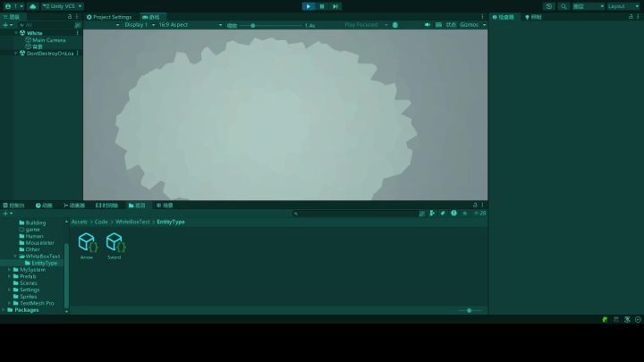Screen dimensions: 644x362
Task: Toggle the shortcuts keyboard icon in Game view
Action: [x=438, y=25]
